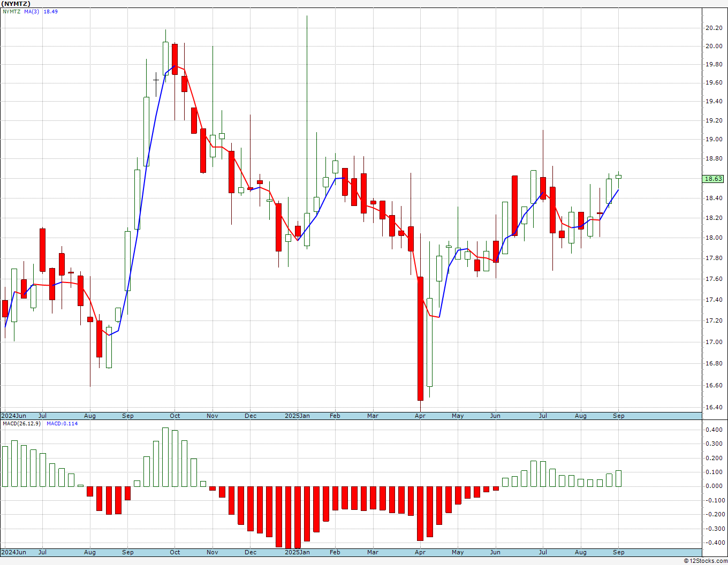Select the NYMTZ legend label
This screenshot has height=565, width=728.
pyautogui.click(x=11, y=11)
